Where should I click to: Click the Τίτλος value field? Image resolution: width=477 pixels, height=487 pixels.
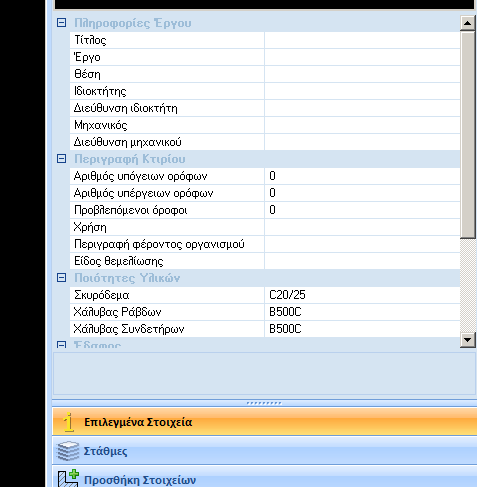pyautogui.click(x=362, y=40)
